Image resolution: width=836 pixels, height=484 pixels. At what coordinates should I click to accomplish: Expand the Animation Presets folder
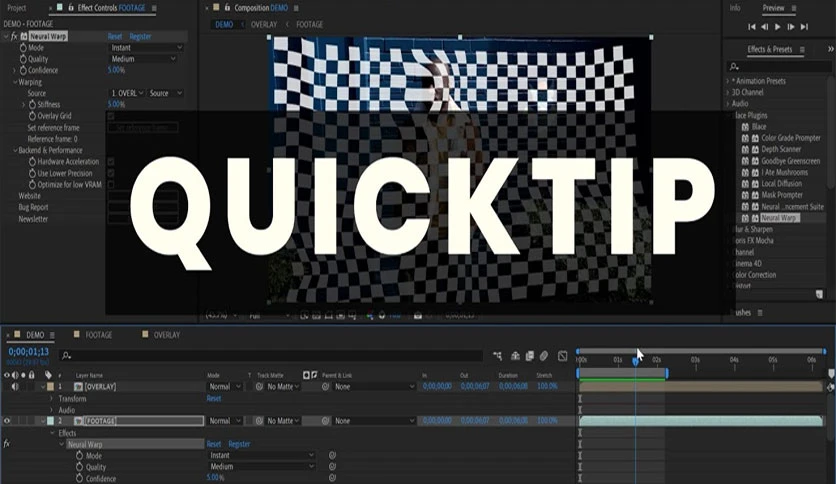728,81
